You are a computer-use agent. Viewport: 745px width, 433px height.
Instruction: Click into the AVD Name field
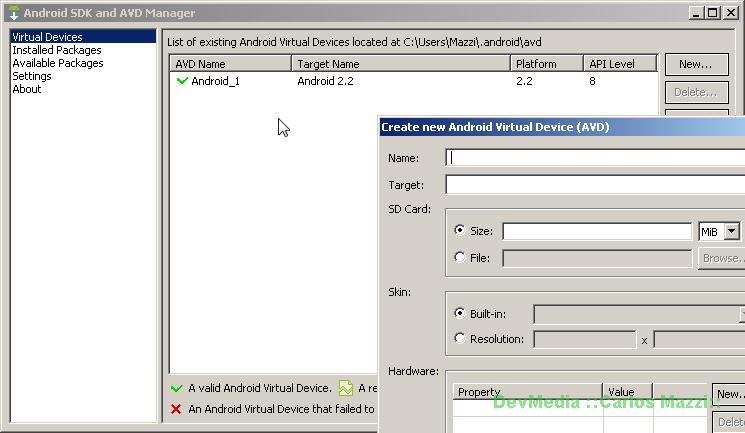point(595,157)
